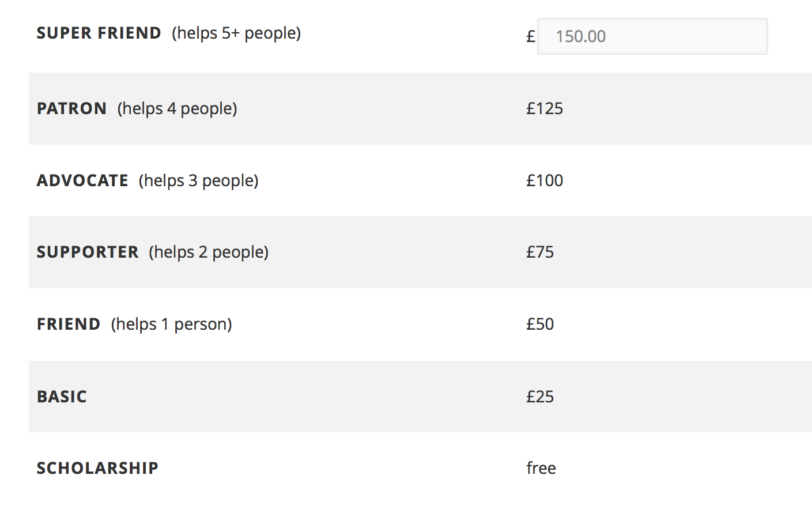812x505 pixels.
Task: Click the 'free' scholarship price
Action: [x=541, y=468]
